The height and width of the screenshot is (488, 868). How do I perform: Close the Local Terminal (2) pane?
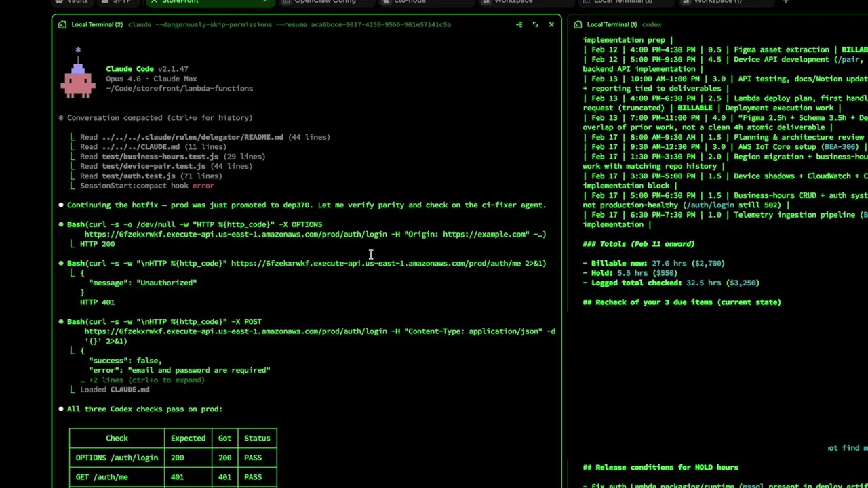click(551, 24)
